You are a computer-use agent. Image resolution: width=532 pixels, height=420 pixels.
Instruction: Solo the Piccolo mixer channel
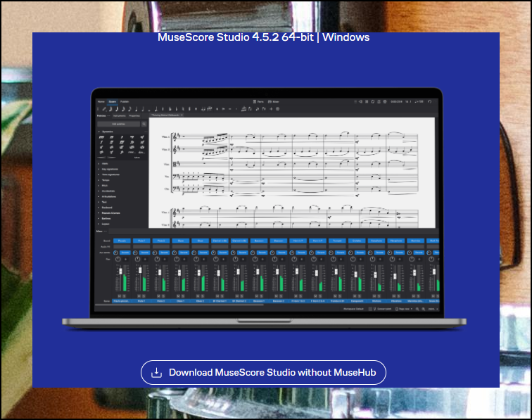124,296
